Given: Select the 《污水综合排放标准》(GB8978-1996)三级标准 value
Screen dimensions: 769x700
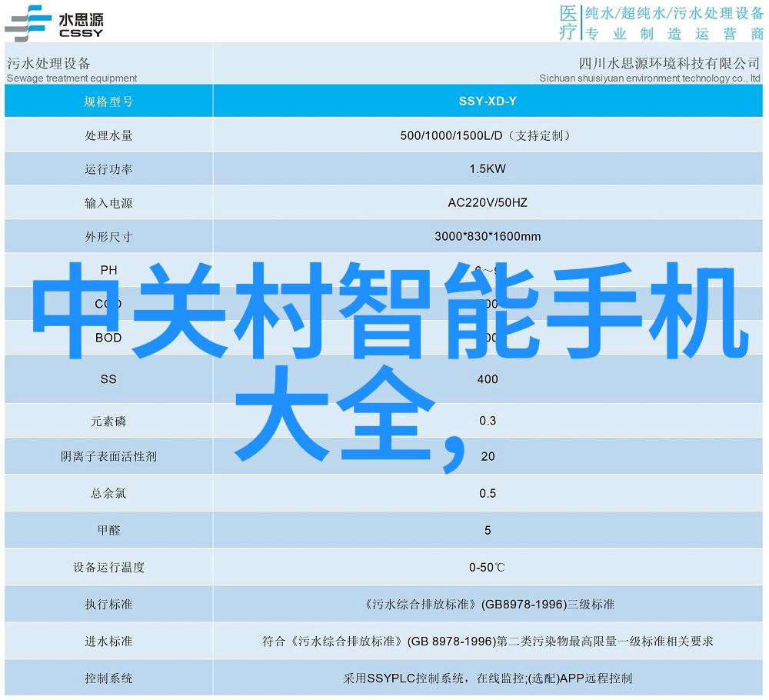Looking at the screenshot, I should pyautogui.click(x=488, y=605).
